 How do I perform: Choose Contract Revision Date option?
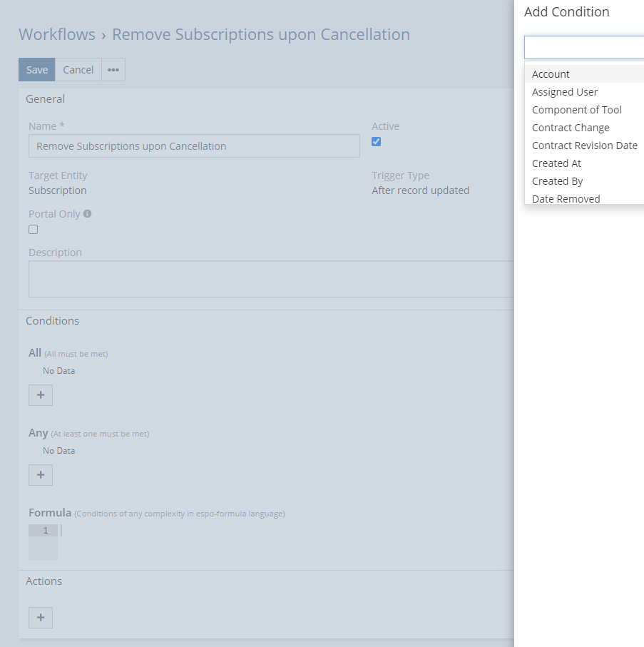pos(584,146)
